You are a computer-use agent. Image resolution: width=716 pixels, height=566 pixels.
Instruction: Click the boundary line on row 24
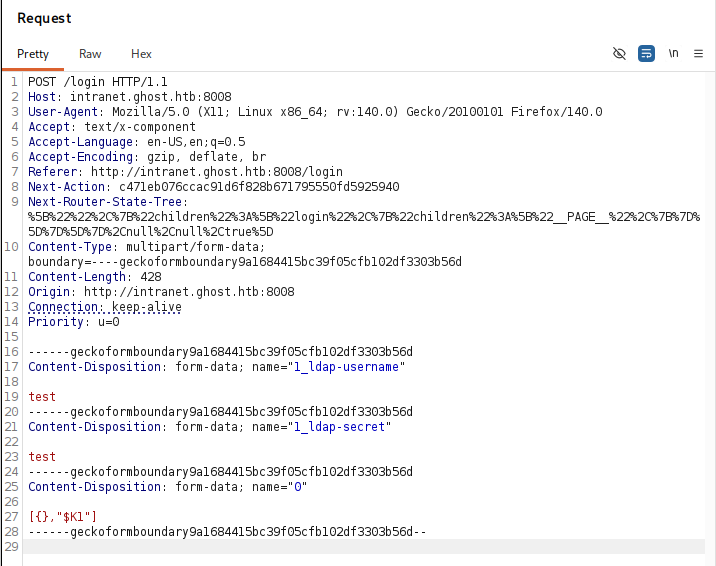(x=220, y=472)
